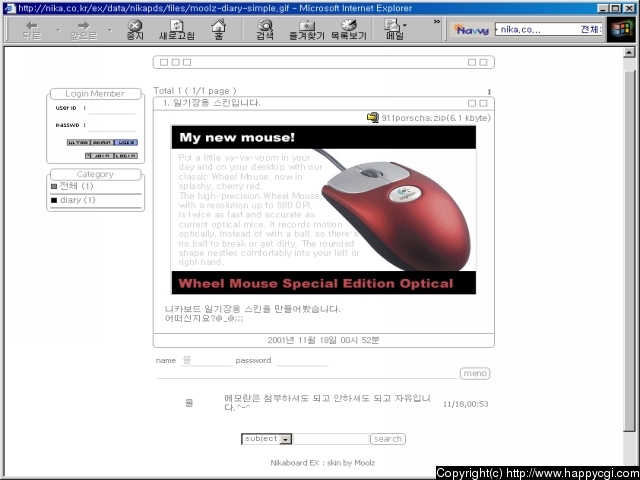Screen dimensions: 640x480
Task: Download the 911porscha.zip attachment
Action: (x=436, y=118)
